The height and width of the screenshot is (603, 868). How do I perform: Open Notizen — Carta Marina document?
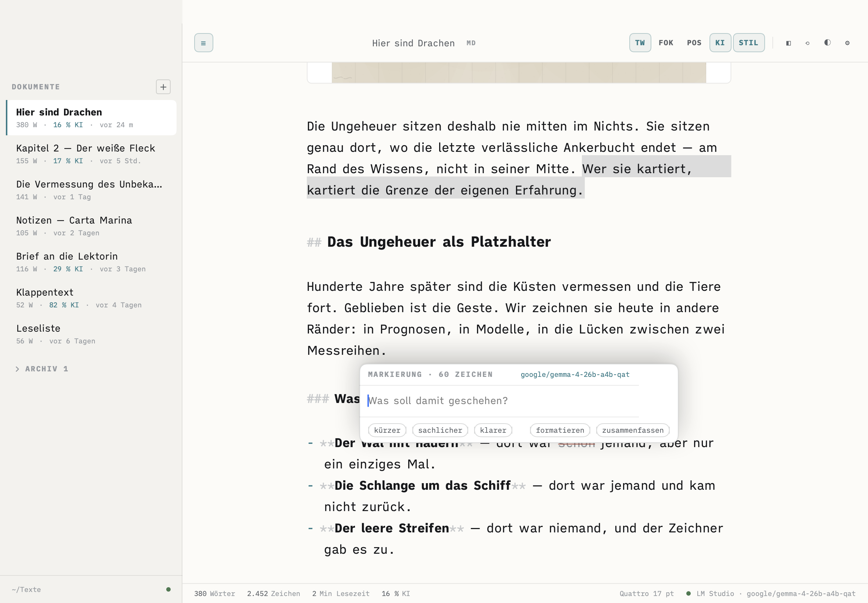tap(92, 225)
